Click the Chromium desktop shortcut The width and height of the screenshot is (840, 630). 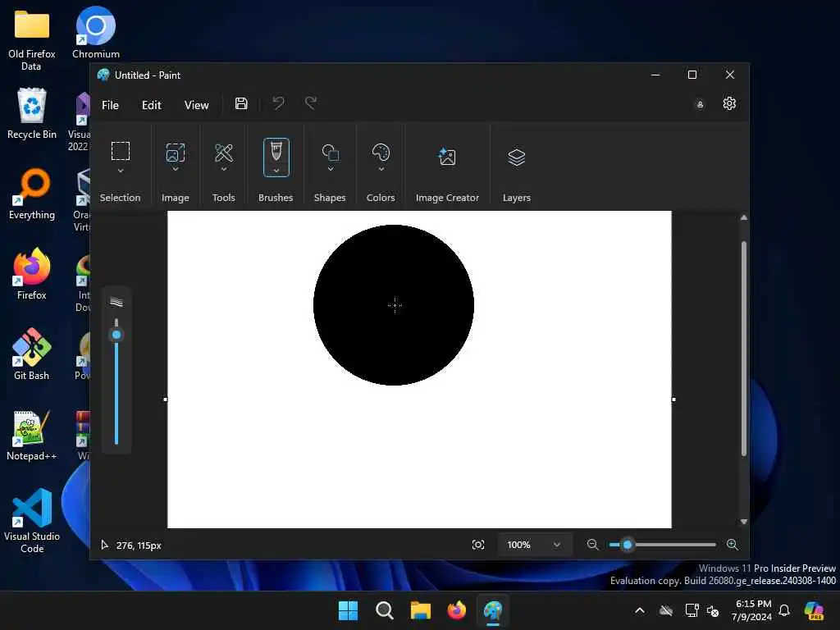click(x=96, y=33)
